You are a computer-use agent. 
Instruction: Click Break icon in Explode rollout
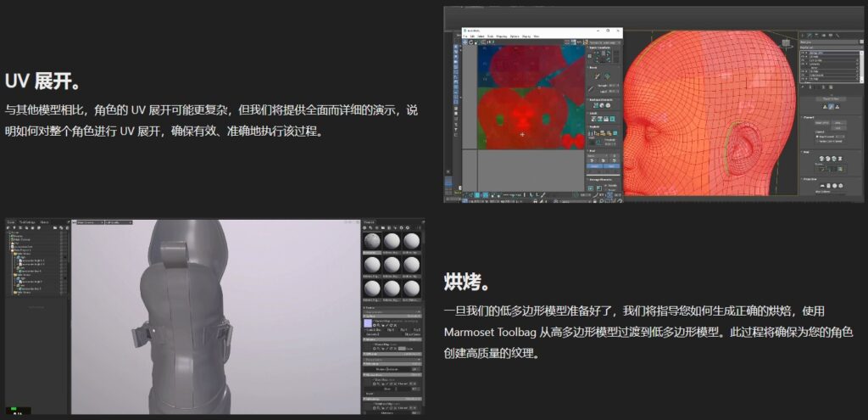click(591, 133)
